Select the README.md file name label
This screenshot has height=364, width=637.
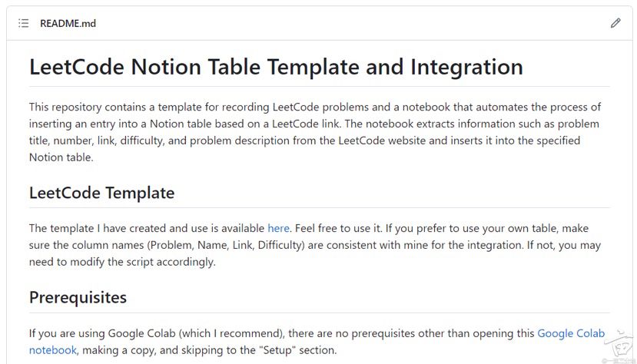(x=68, y=24)
